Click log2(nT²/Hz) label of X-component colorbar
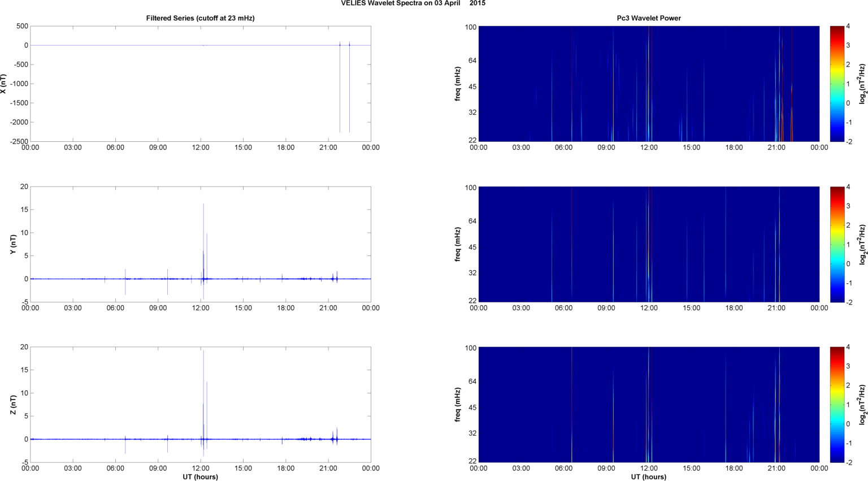The image size is (868, 481). pos(862,84)
